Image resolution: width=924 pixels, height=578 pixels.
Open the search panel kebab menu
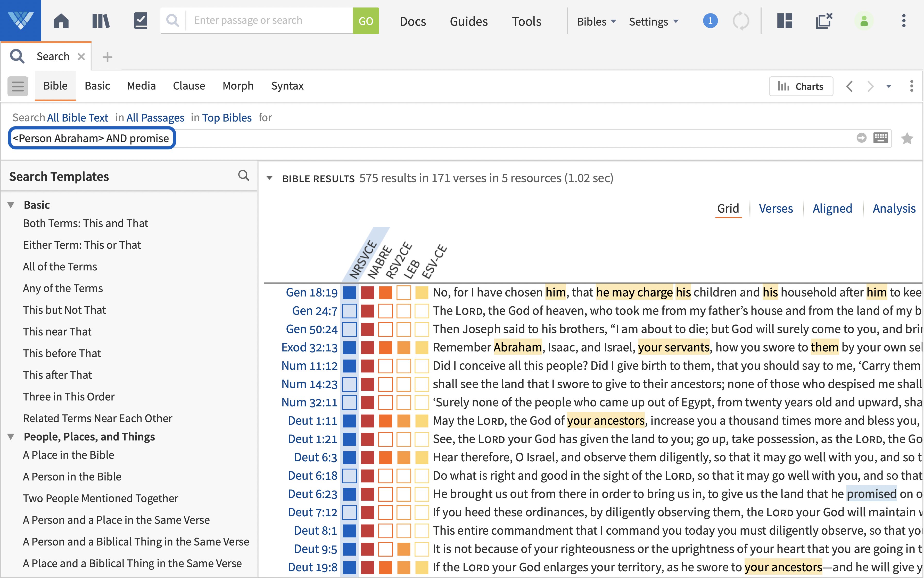(x=911, y=86)
